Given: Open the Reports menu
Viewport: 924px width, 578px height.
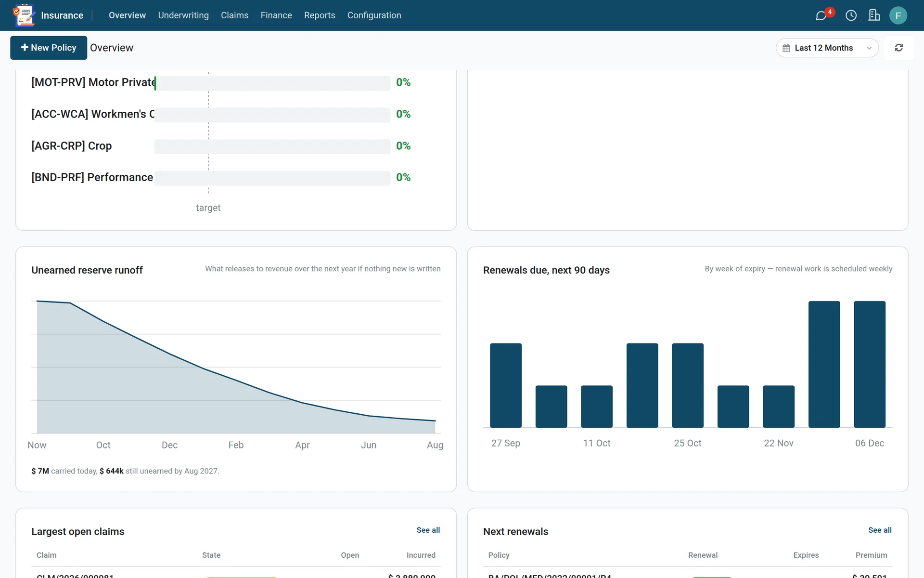Looking at the screenshot, I should [320, 15].
